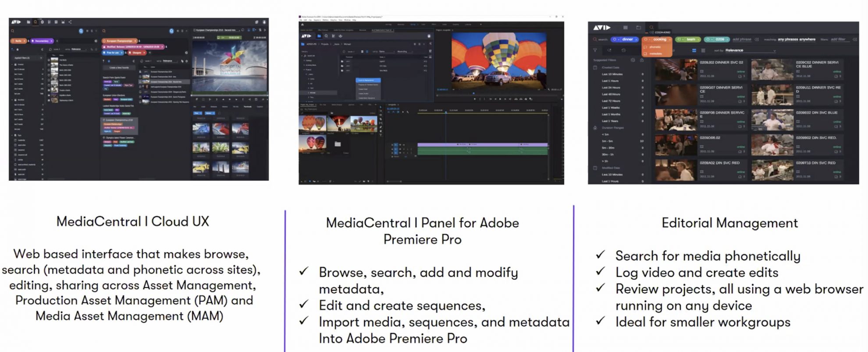Open the Ascending order dropdown in Avid panel
The image size is (868, 352).
406,52
